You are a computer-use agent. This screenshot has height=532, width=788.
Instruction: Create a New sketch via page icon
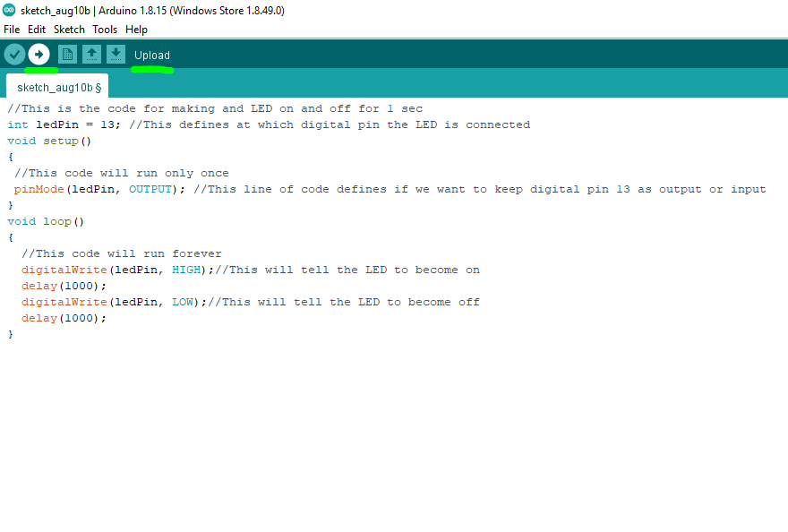click(x=67, y=55)
